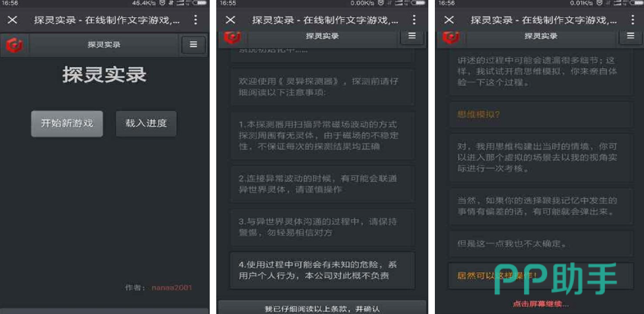Tap the X close icon on the right screen

449,20
